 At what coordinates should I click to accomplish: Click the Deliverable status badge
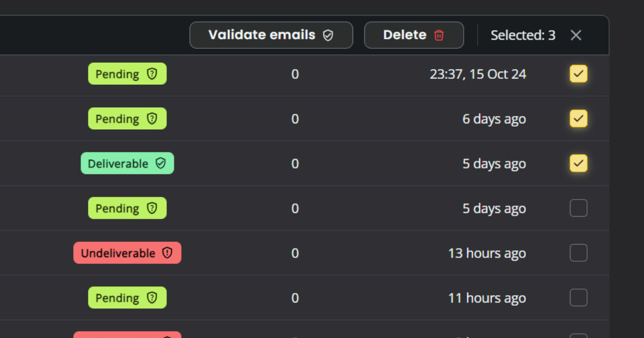(x=127, y=163)
